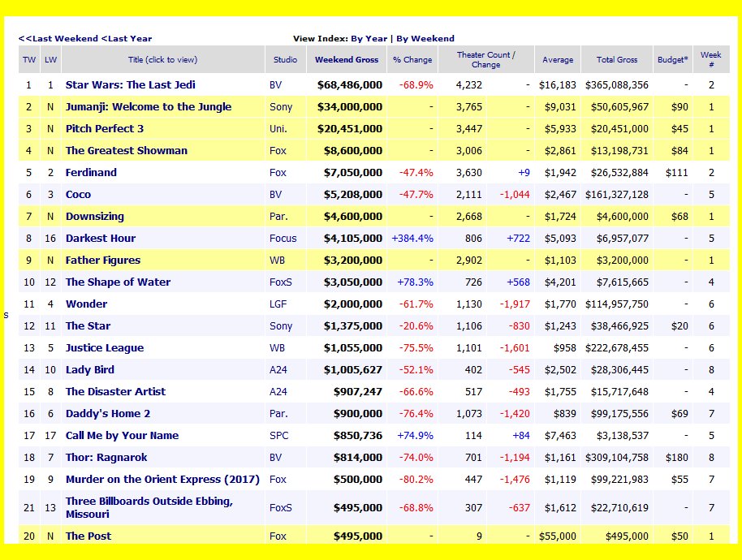Select the $365,088,356 total gross
The image size is (742, 560).
click(617, 85)
